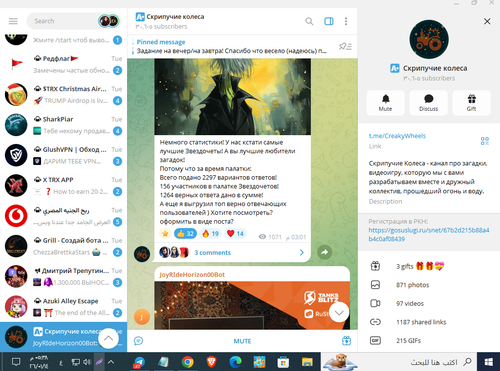
Task: Open the Azuki Alley Escape chat
Action: [63, 307]
